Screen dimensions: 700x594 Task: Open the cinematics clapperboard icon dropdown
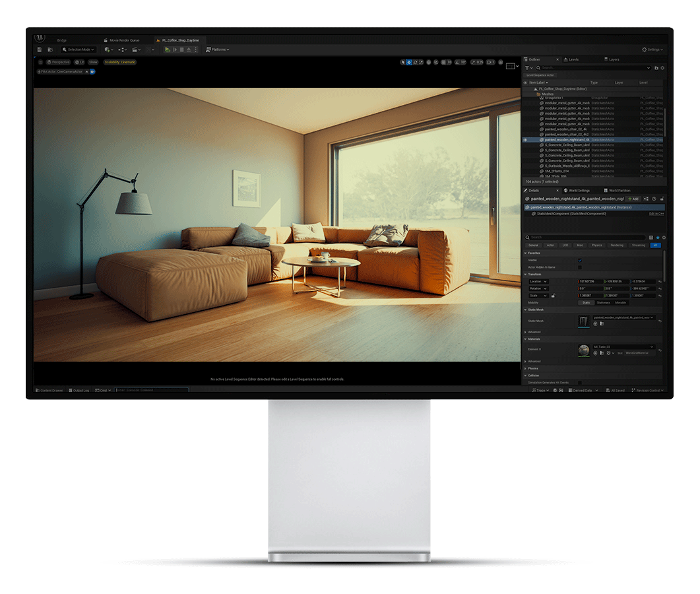136,49
